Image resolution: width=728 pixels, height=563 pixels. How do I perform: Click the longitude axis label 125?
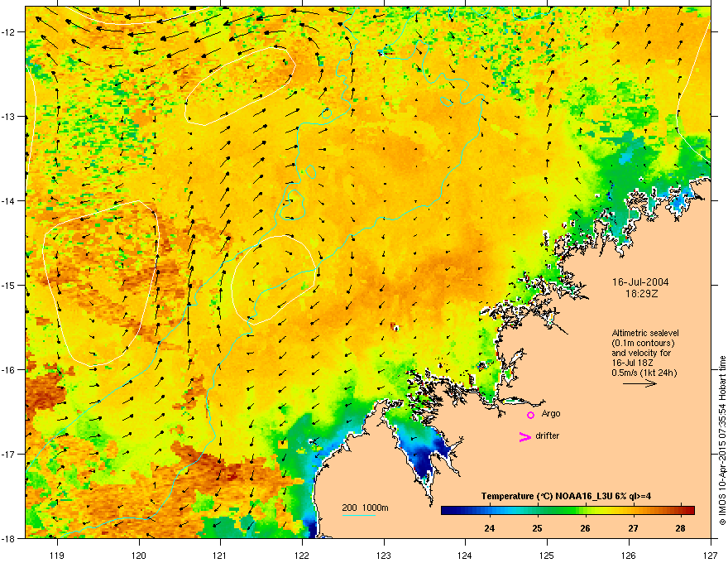coord(547,555)
